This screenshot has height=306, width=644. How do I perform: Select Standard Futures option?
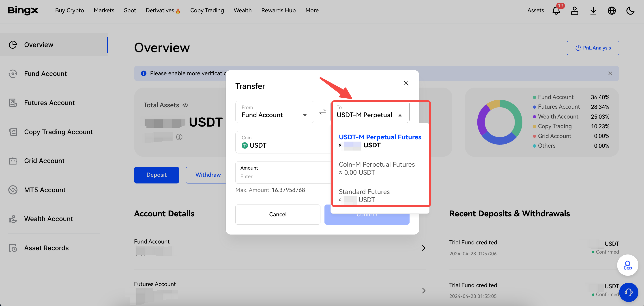click(380, 196)
